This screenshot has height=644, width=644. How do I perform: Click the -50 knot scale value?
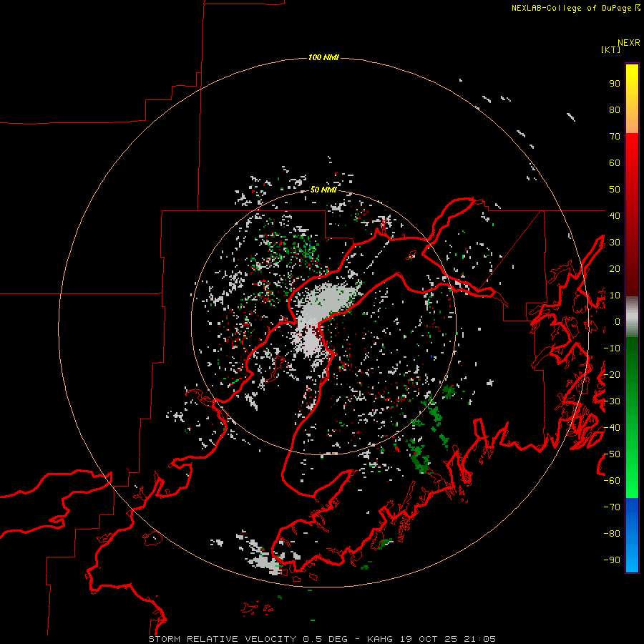click(612, 454)
